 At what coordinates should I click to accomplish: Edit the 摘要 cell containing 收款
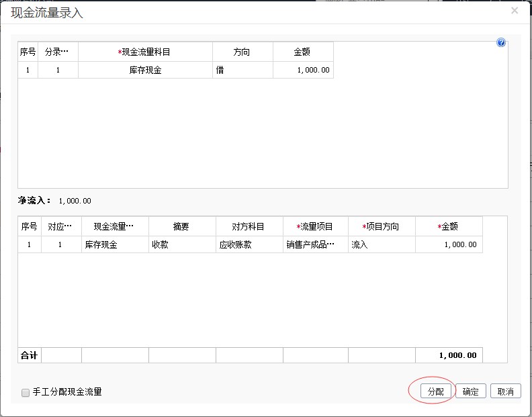(x=182, y=244)
